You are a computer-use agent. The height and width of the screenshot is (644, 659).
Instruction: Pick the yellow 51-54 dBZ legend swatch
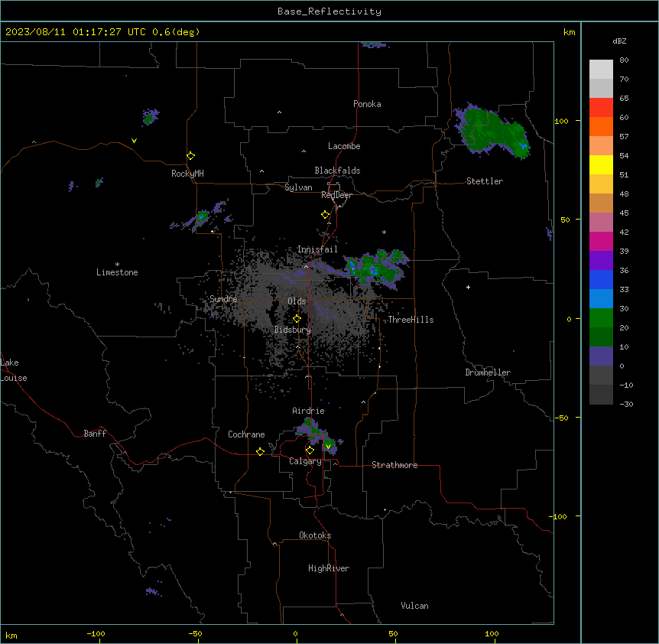click(x=601, y=164)
